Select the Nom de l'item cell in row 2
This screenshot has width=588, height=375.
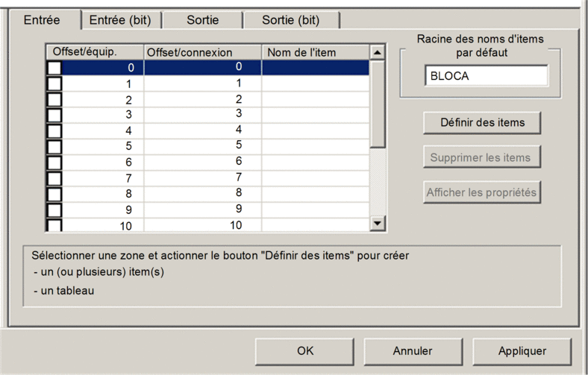click(x=316, y=100)
